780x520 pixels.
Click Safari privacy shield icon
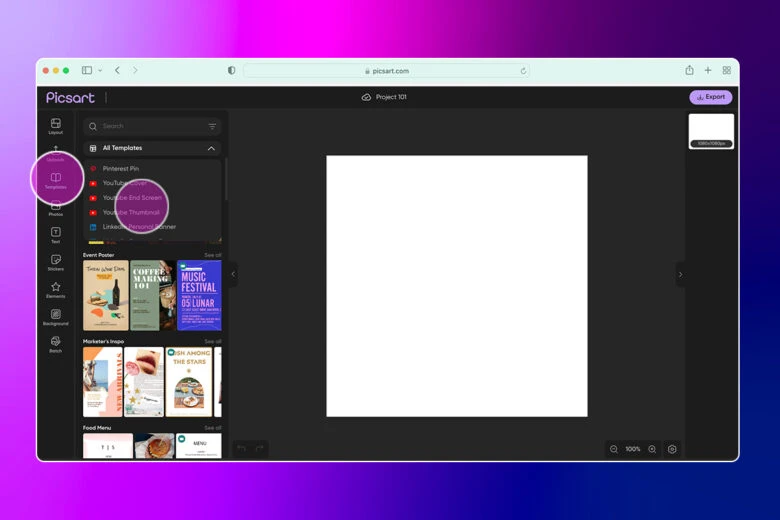point(232,70)
